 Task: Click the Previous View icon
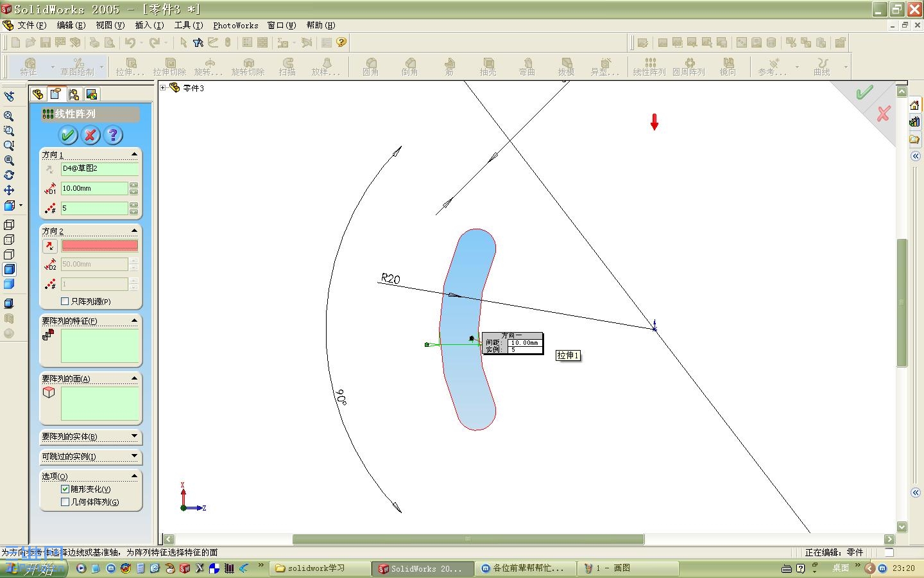click(x=9, y=96)
